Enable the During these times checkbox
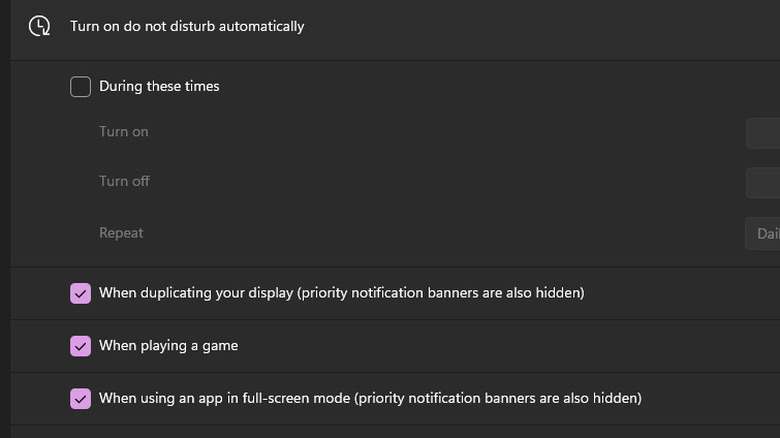The height and width of the screenshot is (438, 780). pyautogui.click(x=81, y=87)
